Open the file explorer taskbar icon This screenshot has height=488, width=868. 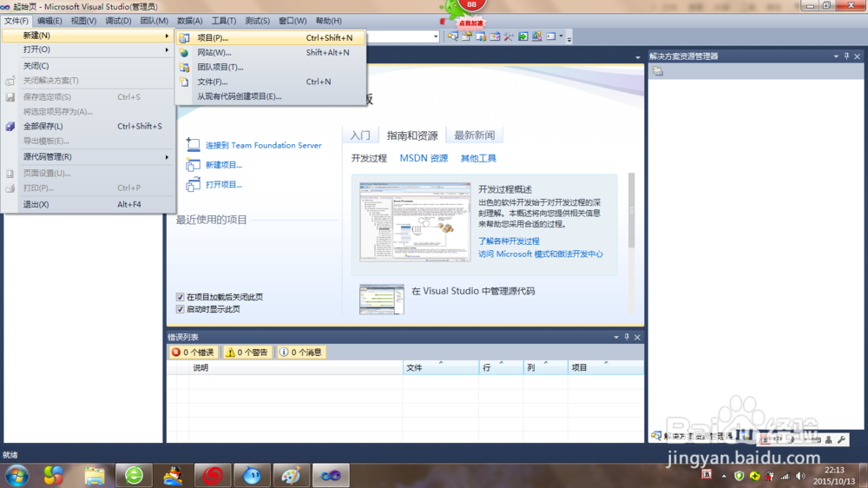[95, 475]
